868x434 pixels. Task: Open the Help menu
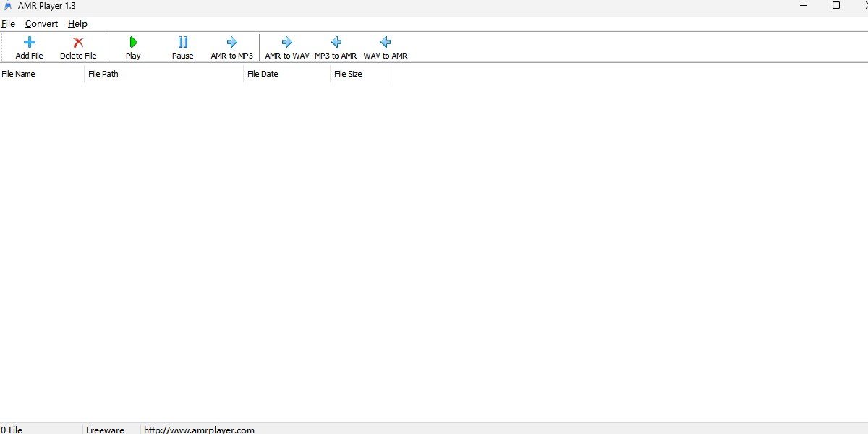[x=77, y=24]
